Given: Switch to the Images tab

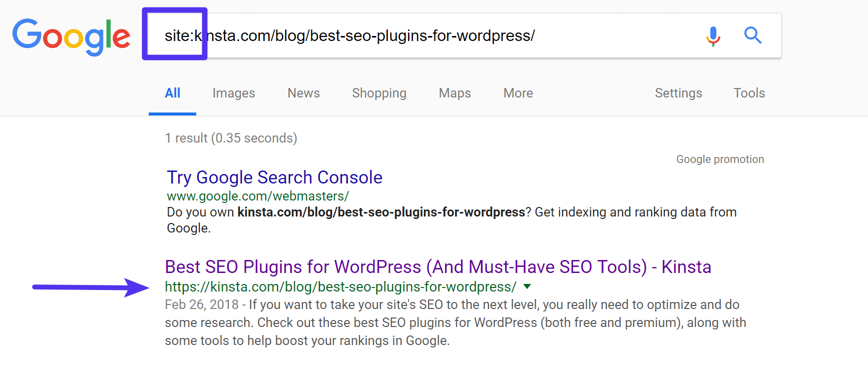Looking at the screenshot, I should point(233,93).
